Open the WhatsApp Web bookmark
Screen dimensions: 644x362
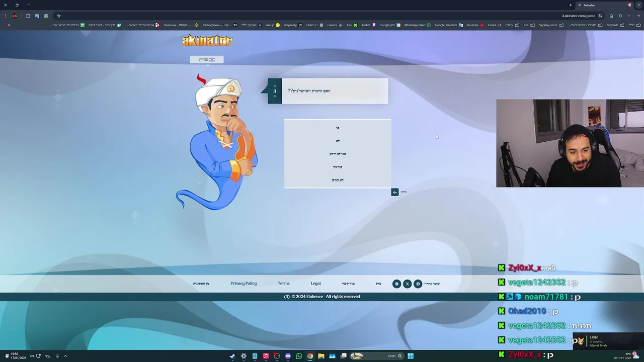click(418, 25)
